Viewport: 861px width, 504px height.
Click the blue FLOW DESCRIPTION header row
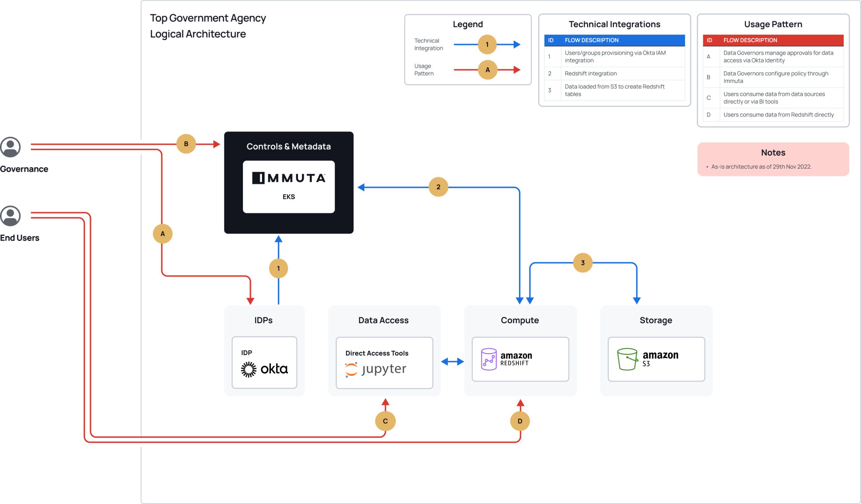pyautogui.click(x=614, y=40)
